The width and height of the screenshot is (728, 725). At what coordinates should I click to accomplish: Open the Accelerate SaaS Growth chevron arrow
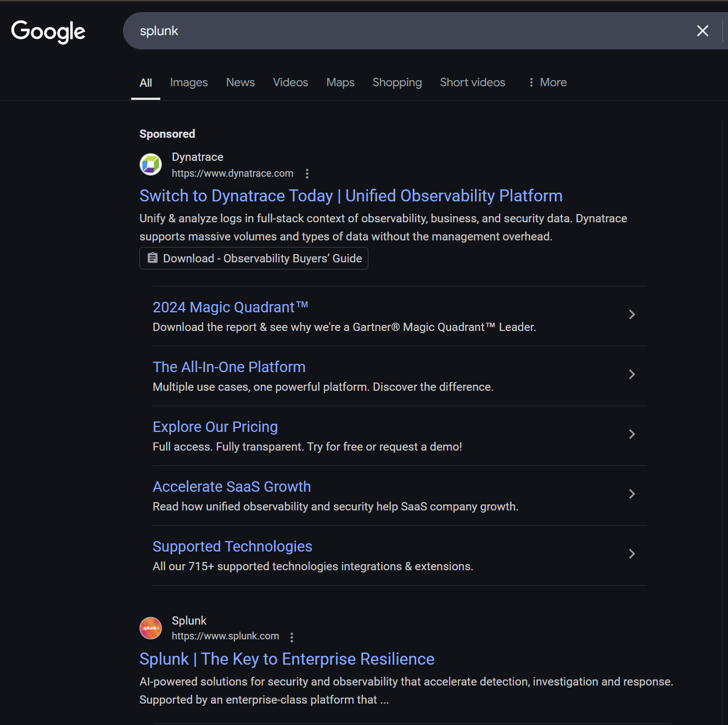click(632, 494)
